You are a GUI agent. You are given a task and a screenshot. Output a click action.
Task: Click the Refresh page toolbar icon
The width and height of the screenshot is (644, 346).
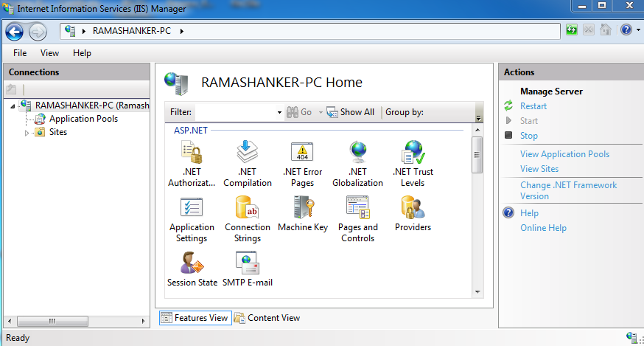(x=572, y=30)
